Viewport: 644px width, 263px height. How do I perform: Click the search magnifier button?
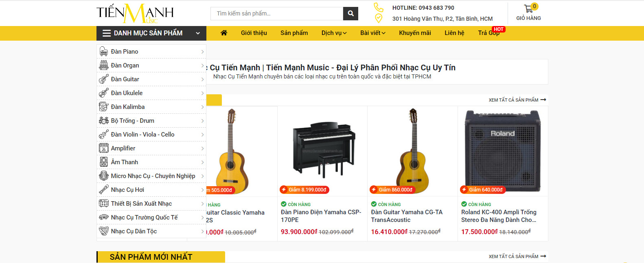point(350,13)
